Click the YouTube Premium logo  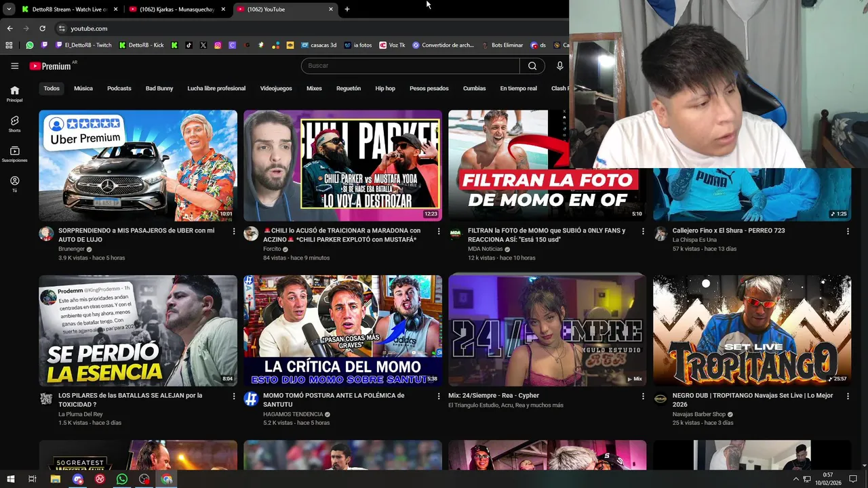pyautogui.click(x=50, y=66)
